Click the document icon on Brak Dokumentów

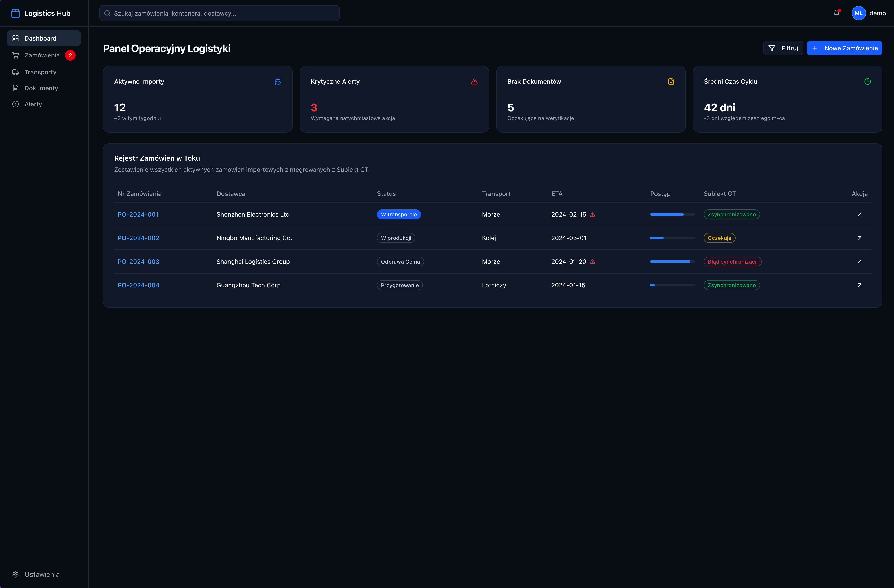click(671, 81)
